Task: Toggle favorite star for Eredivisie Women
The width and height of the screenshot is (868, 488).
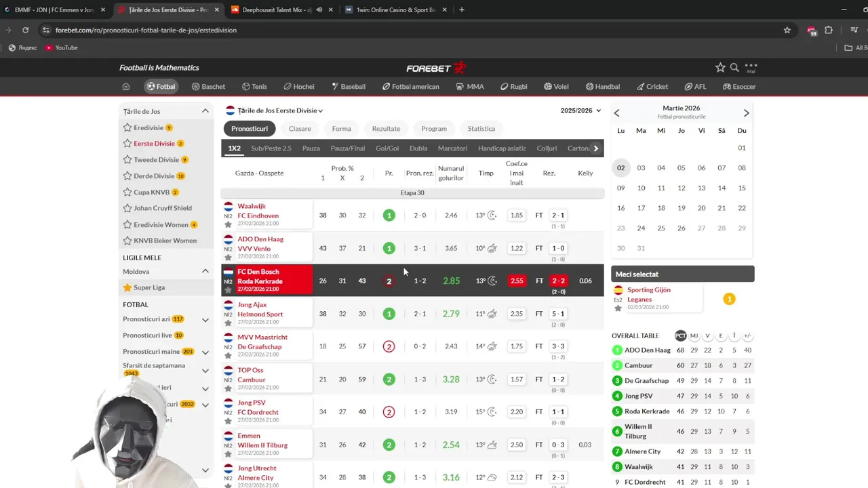Action: coord(127,224)
